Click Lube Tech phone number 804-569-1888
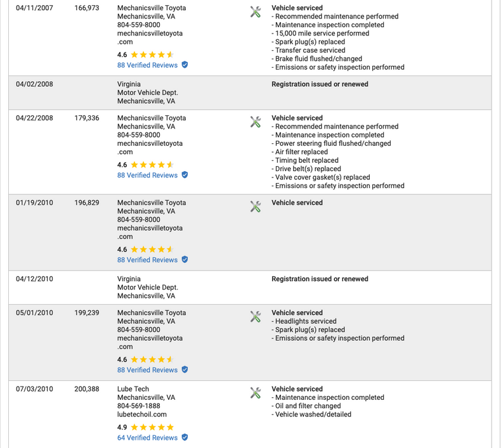Screen dimensions: 501x448 [x=138, y=406]
